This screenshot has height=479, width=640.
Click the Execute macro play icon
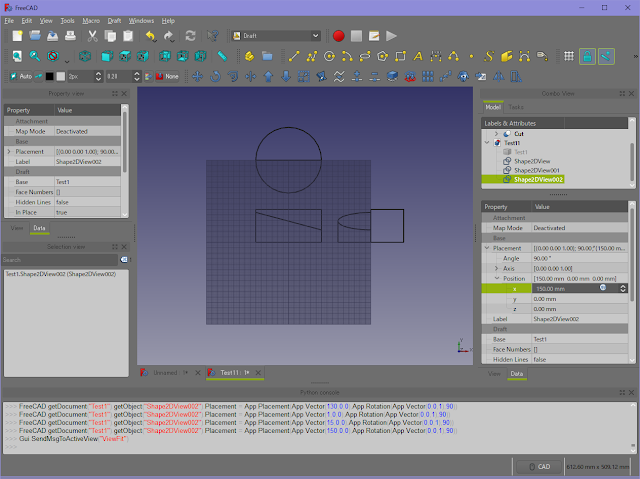[391, 36]
